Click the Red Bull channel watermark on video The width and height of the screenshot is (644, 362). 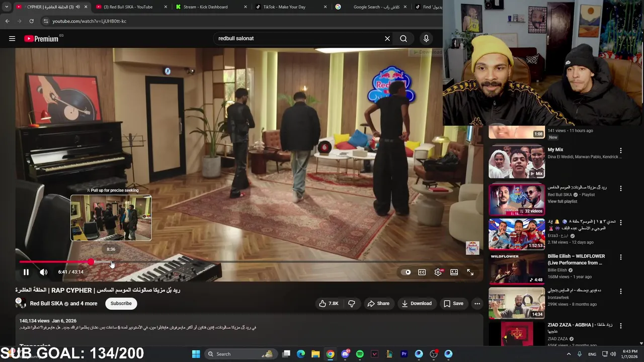(472, 248)
